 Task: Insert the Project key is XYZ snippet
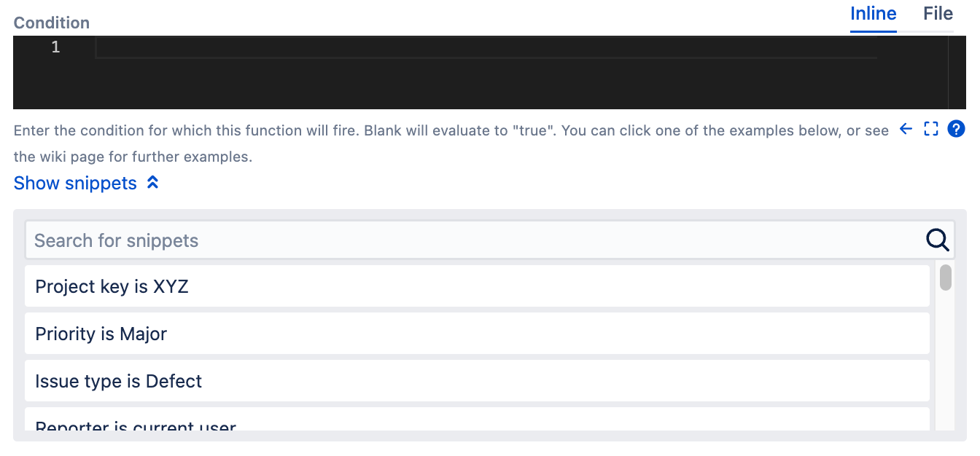[477, 286]
